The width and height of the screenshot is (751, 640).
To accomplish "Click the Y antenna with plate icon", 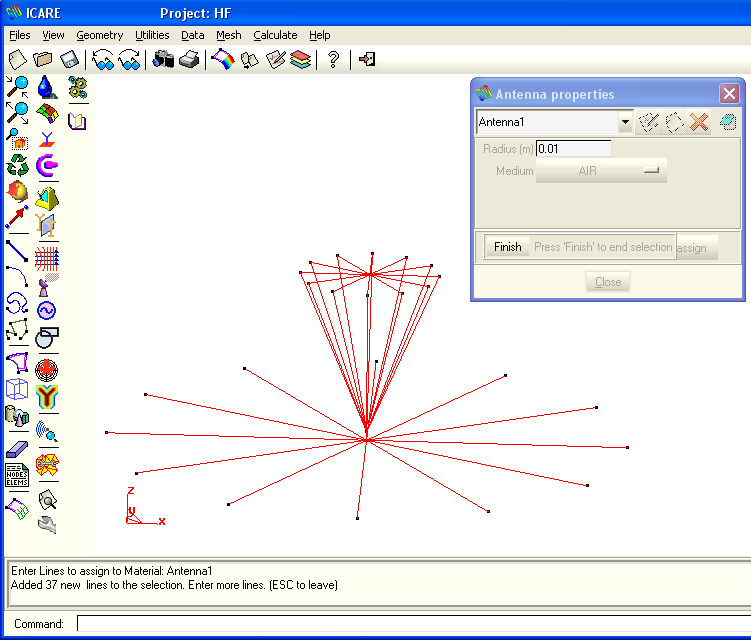I will (x=47, y=225).
